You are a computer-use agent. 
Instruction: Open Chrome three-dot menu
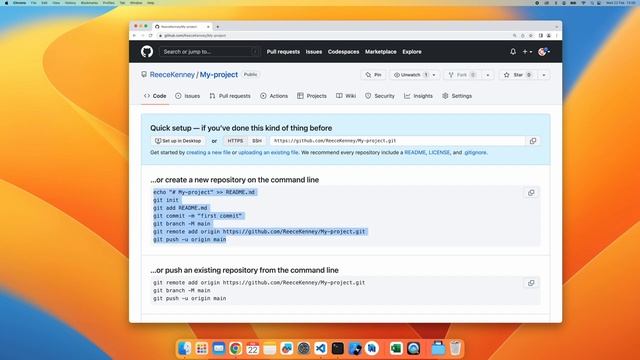click(x=556, y=36)
